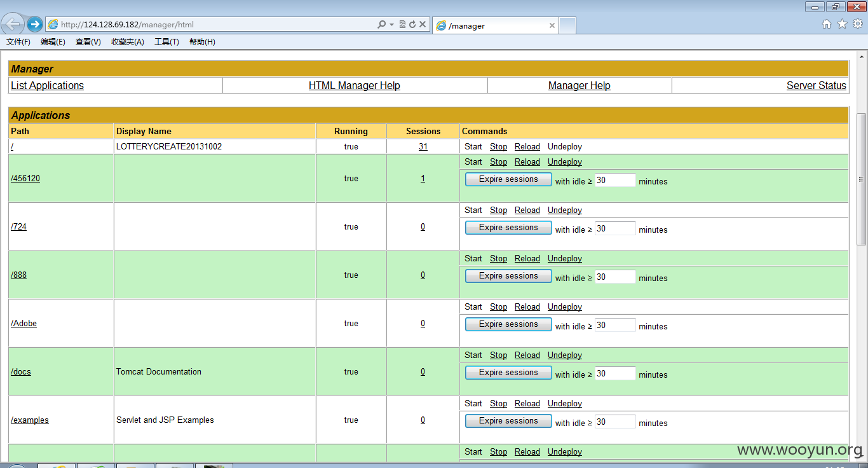Screen dimensions: 868x468
Task: Focus the idle minutes field for /456120
Action: point(615,180)
